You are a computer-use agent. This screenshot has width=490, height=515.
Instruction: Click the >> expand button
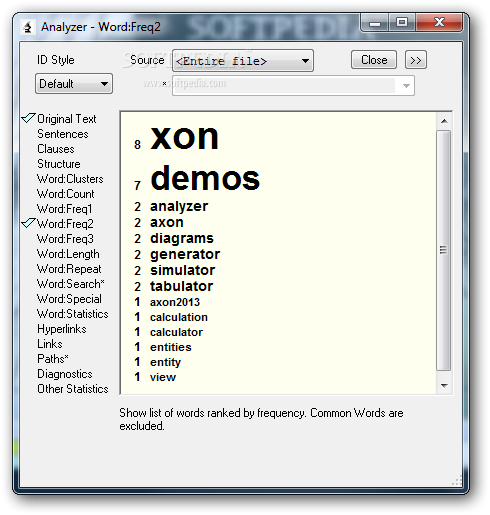[x=415, y=60]
